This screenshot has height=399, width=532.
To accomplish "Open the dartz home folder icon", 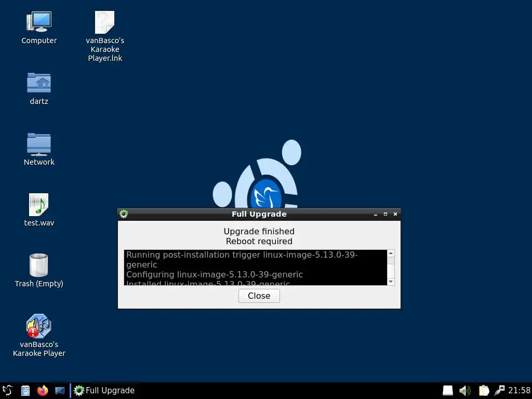I will point(39,83).
